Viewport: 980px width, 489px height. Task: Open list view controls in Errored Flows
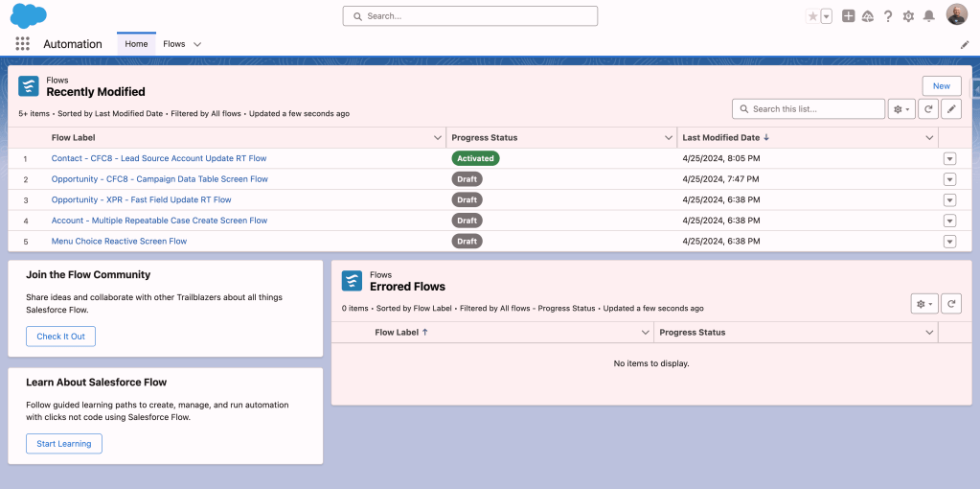click(923, 304)
